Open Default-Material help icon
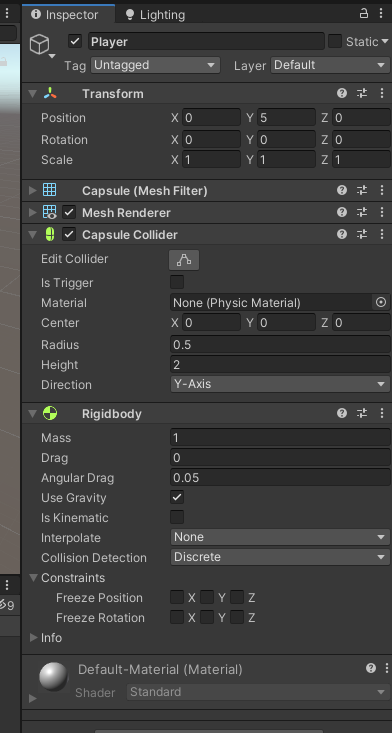Viewport: 392px width, 733px height. (371, 668)
